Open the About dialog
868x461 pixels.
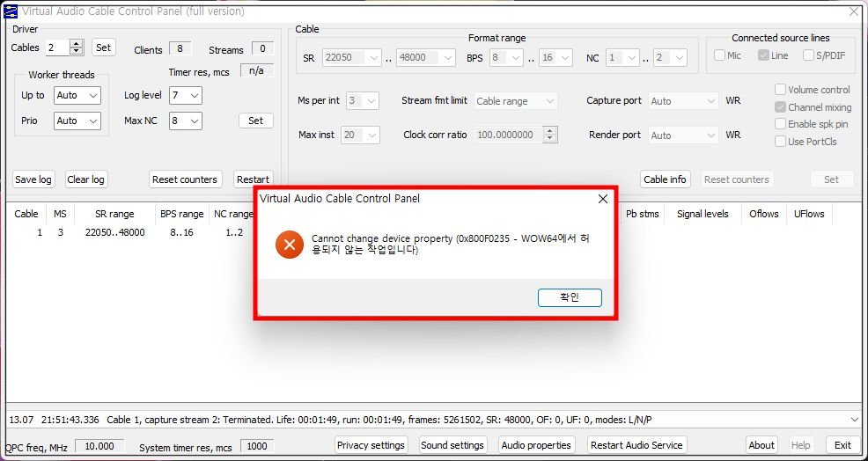761,445
